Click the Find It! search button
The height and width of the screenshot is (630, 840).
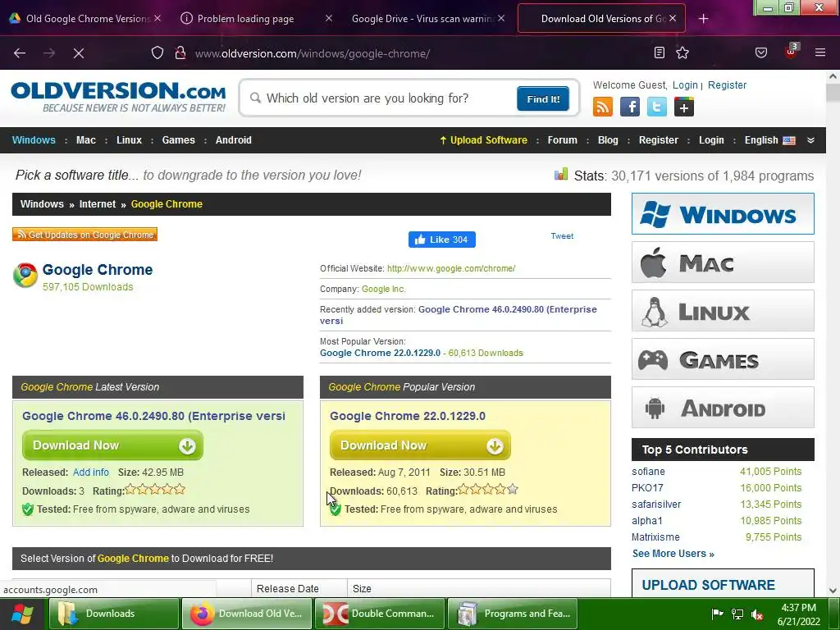coord(543,99)
